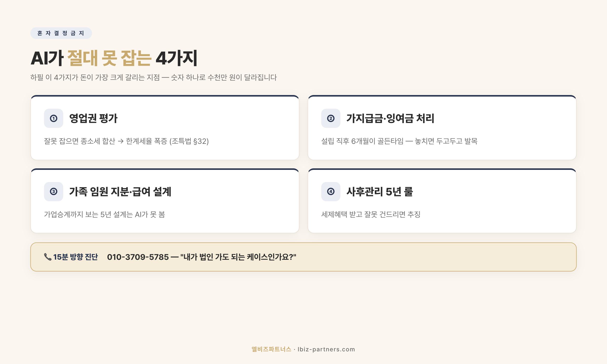Click the 사후관리 5년 룰 card title
The height and width of the screenshot is (364, 607).
coord(380,192)
